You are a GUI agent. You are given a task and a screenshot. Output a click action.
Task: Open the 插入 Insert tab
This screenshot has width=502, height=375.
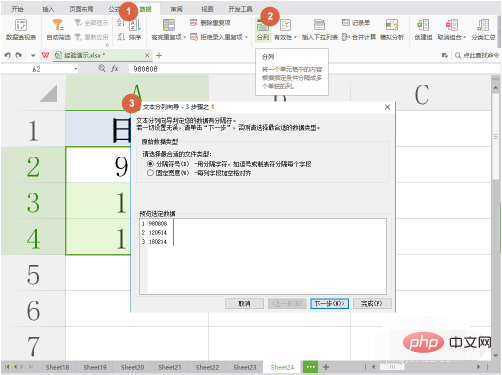48,9
